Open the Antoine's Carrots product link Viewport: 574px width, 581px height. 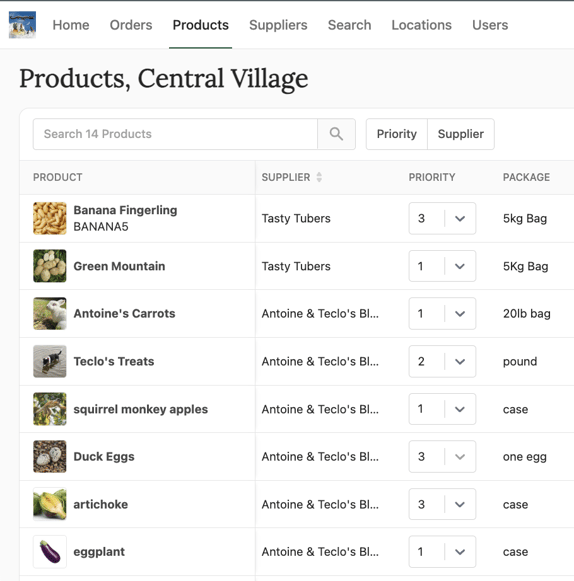[124, 313]
